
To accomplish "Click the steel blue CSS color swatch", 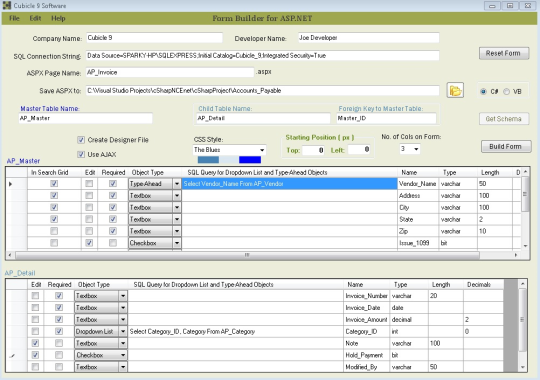I will tap(208, 160).
